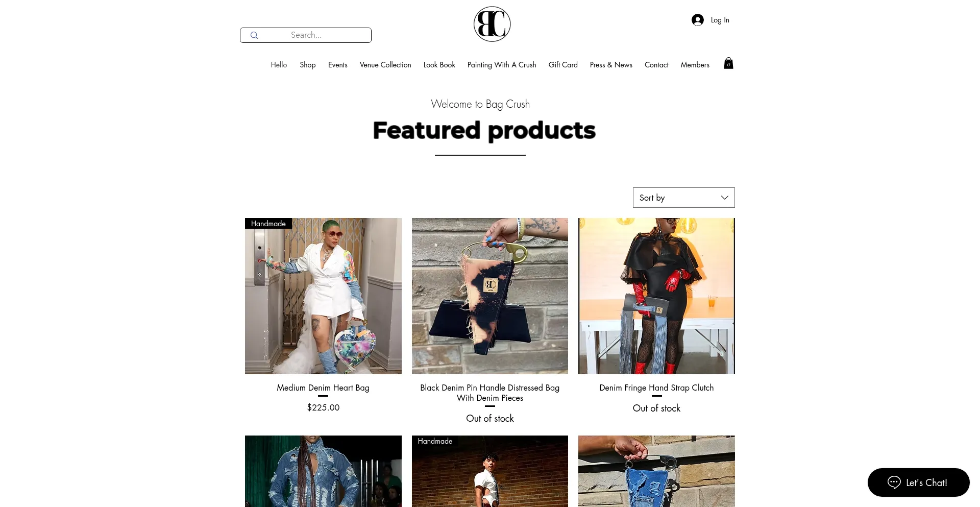The width and height of the screenshot is (980, 507).
Task: Open the Look Book menu item
Action: tap(439, 65)
